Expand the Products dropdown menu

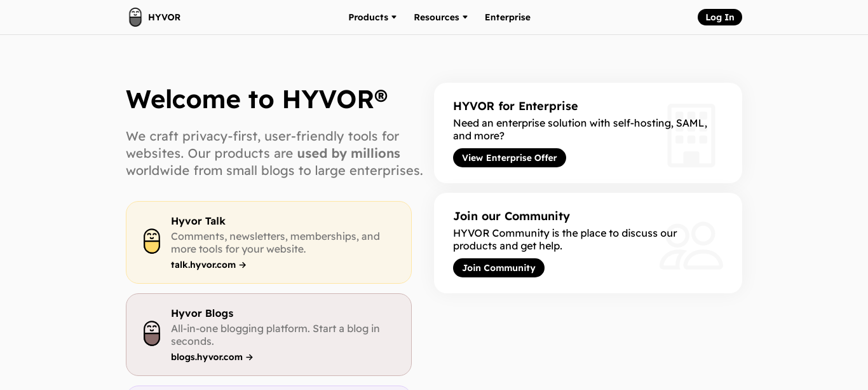(368, 17)
